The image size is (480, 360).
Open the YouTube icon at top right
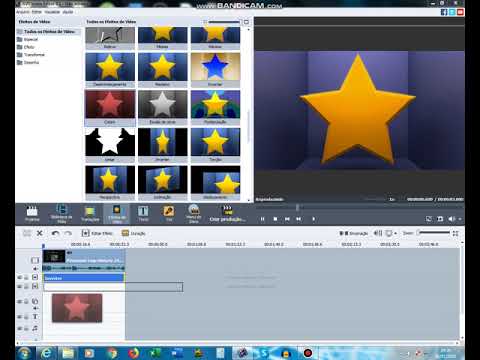pos(460,12)
